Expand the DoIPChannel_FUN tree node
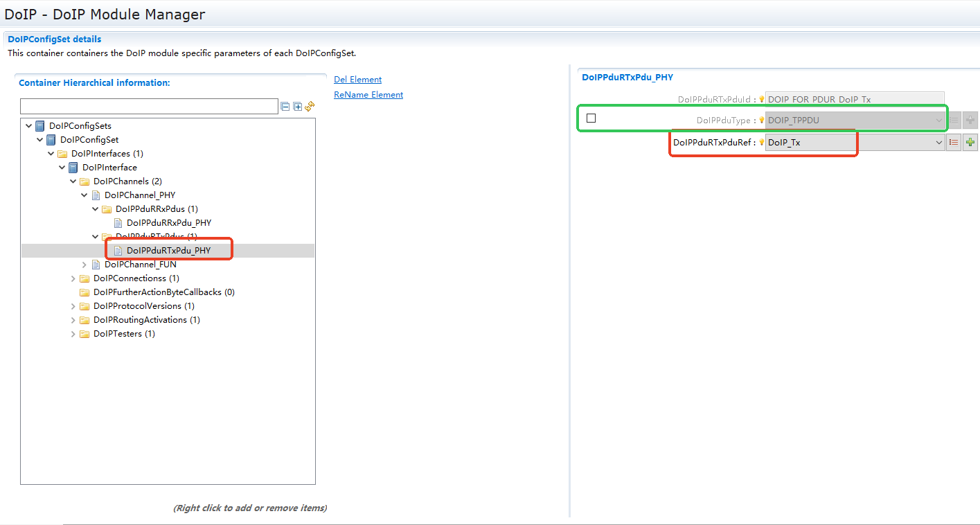 click(x=84, y=265)
